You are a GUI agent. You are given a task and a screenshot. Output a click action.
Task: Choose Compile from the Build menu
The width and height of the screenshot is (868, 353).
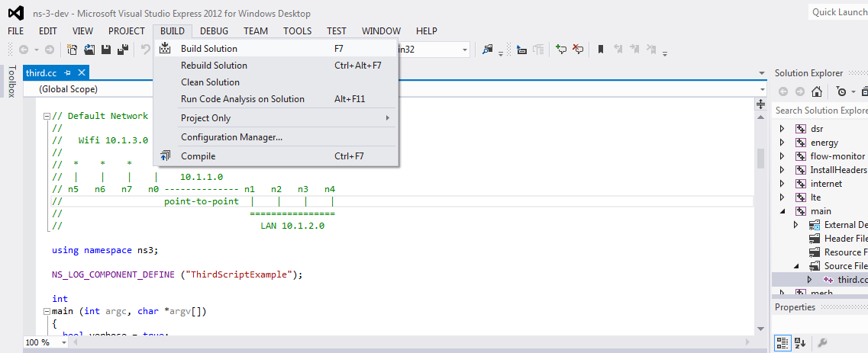click(276, 156)
